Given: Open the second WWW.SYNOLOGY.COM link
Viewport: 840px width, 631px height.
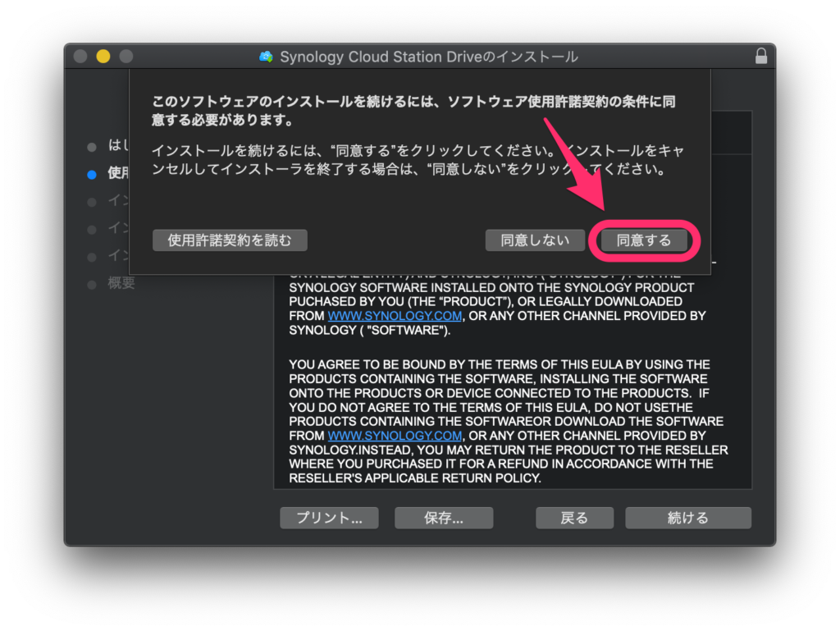Looking at the screenshot, I should tap(395, 436).
